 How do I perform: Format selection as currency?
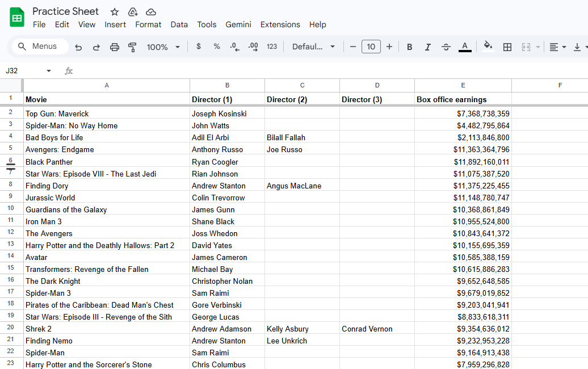click(198, 47)
